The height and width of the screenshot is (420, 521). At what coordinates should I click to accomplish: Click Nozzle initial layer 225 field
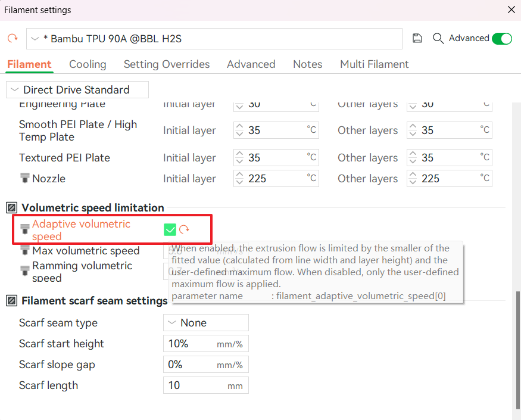[276, 178]
